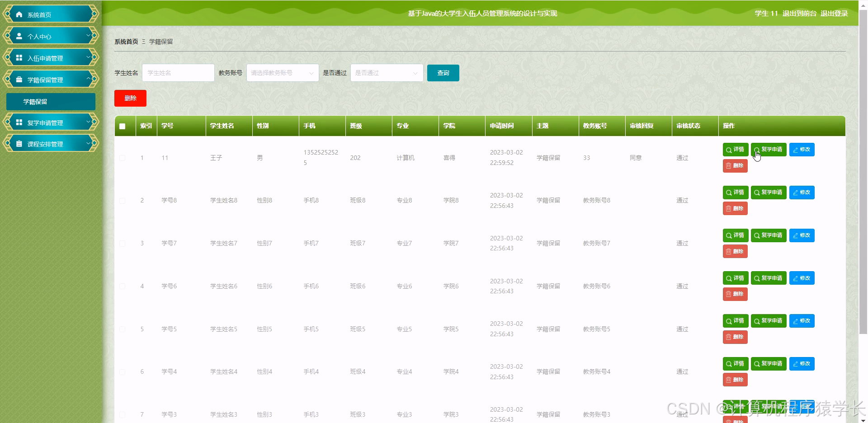The width and height of the screenshot is (868, 423).
Task: Click 学生 11 user label in header
Action: (766, 14)
